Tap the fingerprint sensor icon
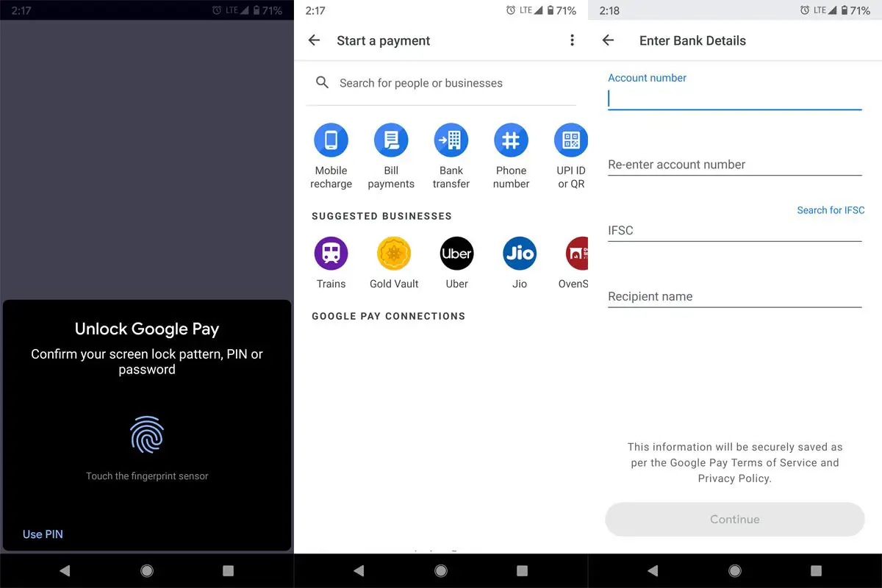 point(147,434)
